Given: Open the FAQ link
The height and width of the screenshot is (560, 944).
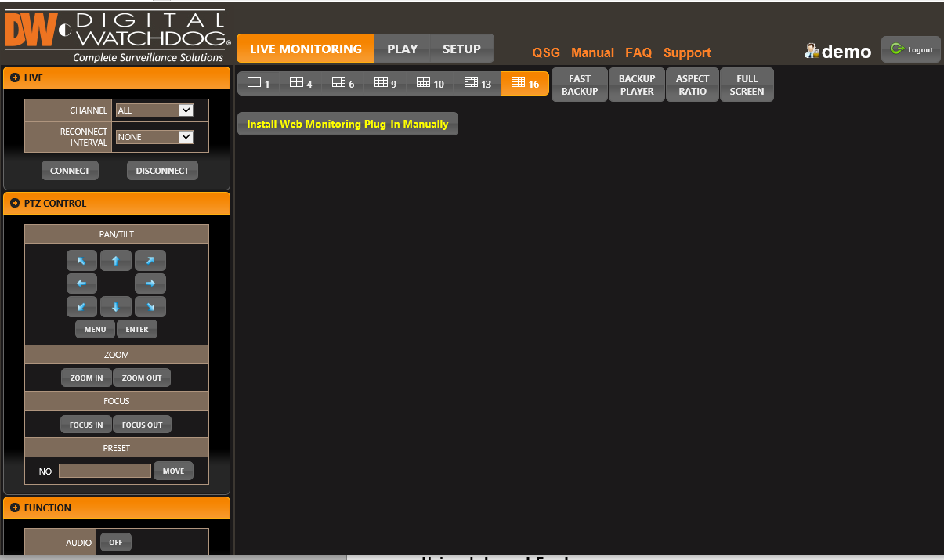Looking at the screenshot, I should pyautogui.click(x=638, y=52).
